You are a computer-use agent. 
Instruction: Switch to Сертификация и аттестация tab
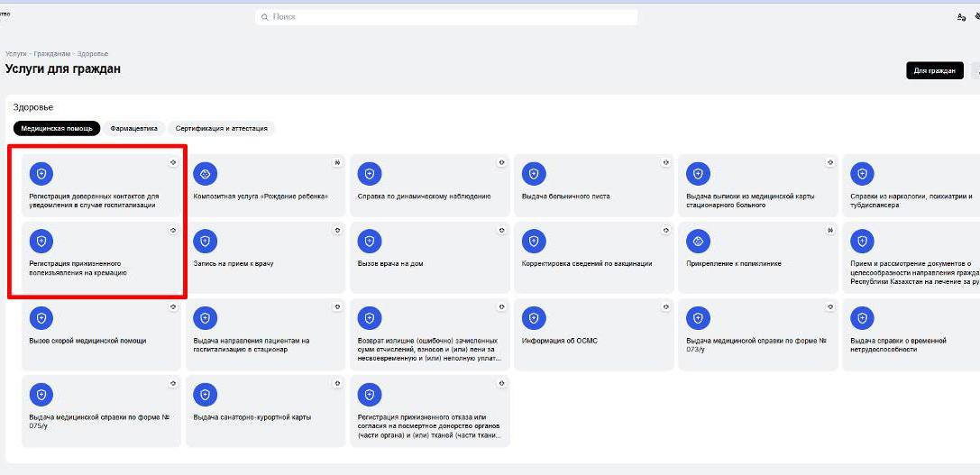pyautogui.click(x=221, y=128)
